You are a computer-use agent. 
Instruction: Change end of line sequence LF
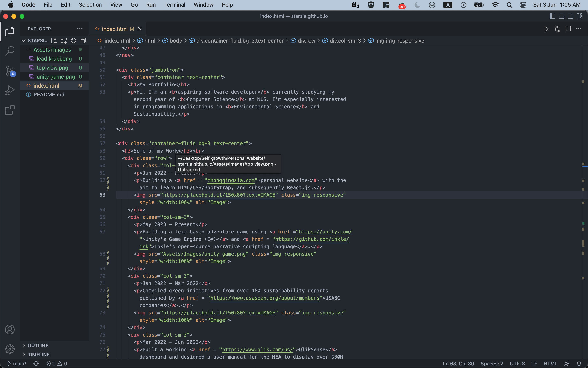tap(534, 363)
